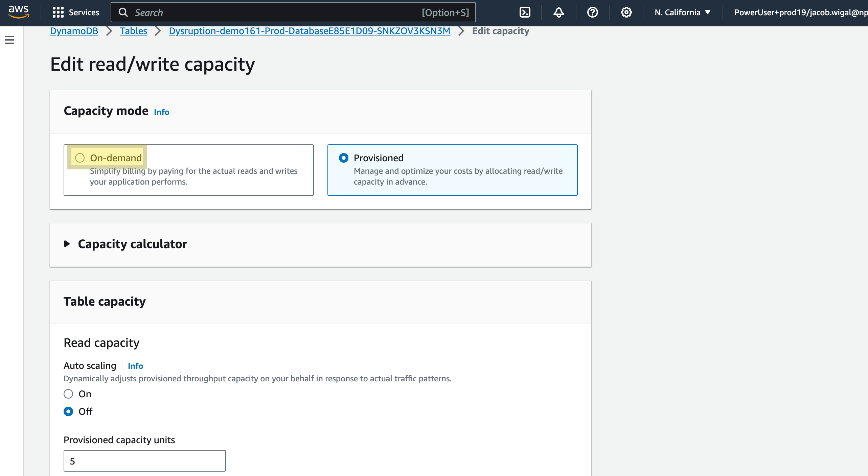Click the AWS logo home icon
The height and width of the screenshot is (476, 868).
[19, 12]
